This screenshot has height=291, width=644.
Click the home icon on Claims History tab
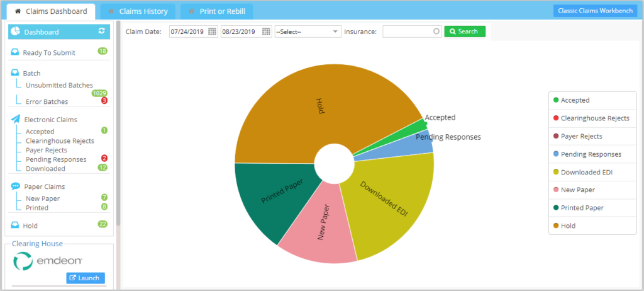[x=111, y=11]
